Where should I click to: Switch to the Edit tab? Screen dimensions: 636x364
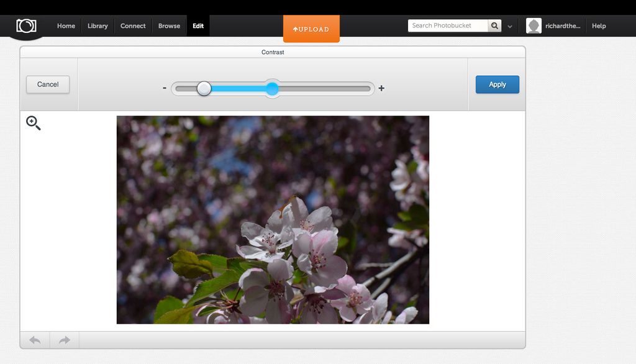click(198, 25)
